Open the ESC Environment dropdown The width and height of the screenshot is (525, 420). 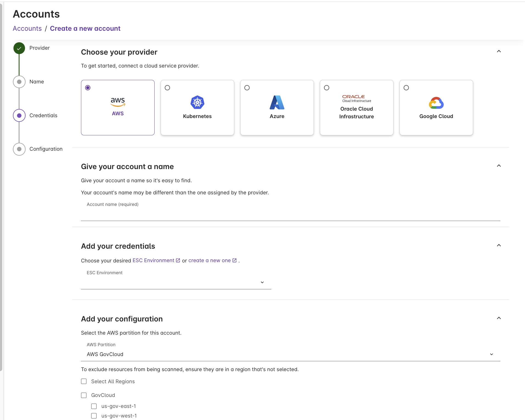[x=262, y=282]
